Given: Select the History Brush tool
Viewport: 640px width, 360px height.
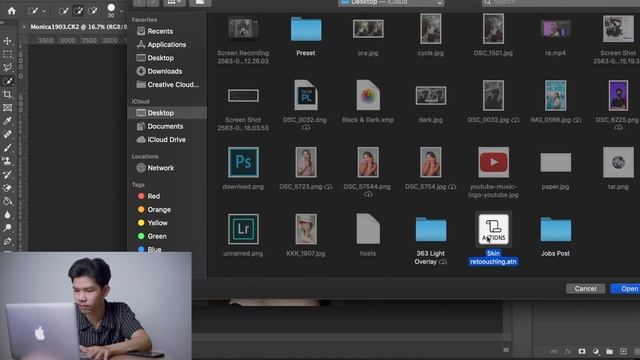Looking at the screenshot, I should [7, 174].
